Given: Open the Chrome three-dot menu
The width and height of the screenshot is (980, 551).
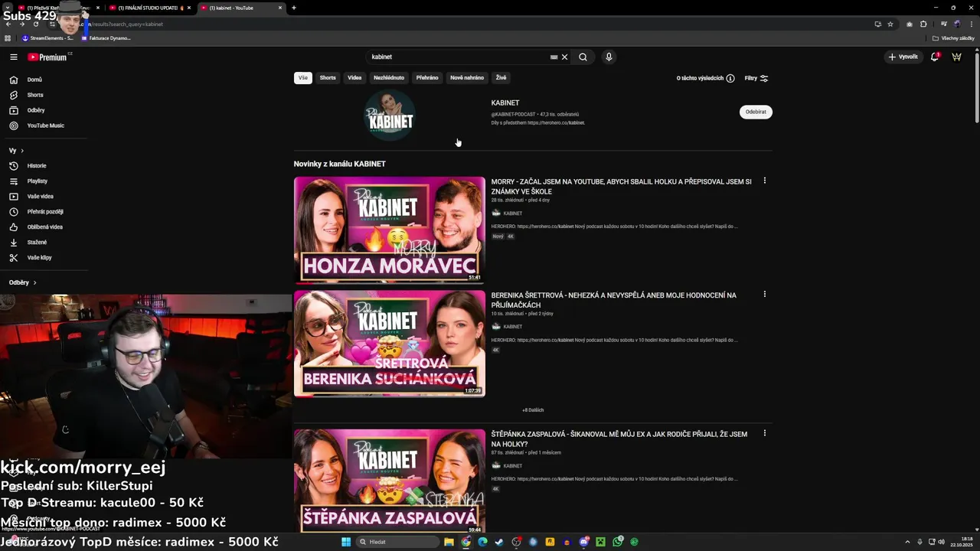Looking at the screenshot, I should (x=970, y=24).
